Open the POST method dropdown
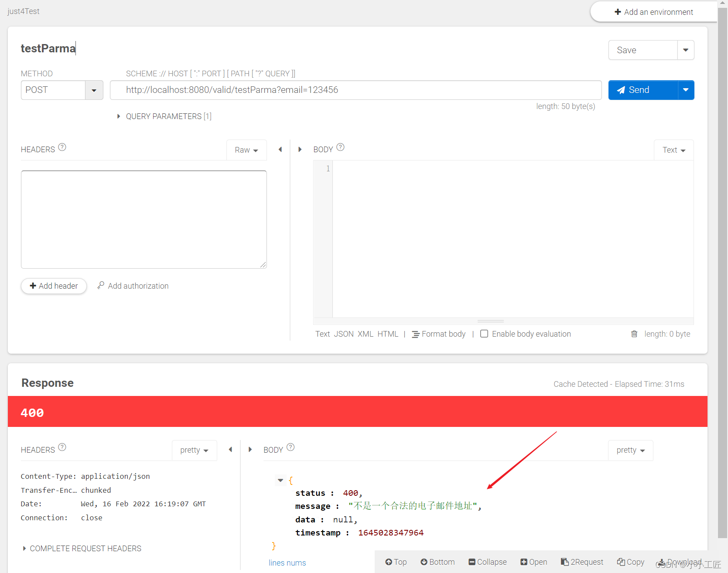728x573 pixels. click(x=94, y=90)
